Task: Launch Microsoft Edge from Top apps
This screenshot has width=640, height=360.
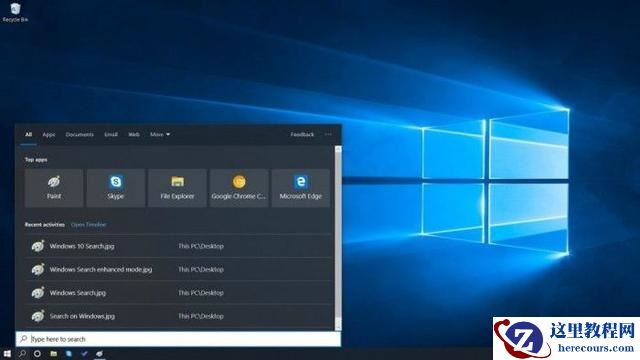Action: [x=300, y=188]
